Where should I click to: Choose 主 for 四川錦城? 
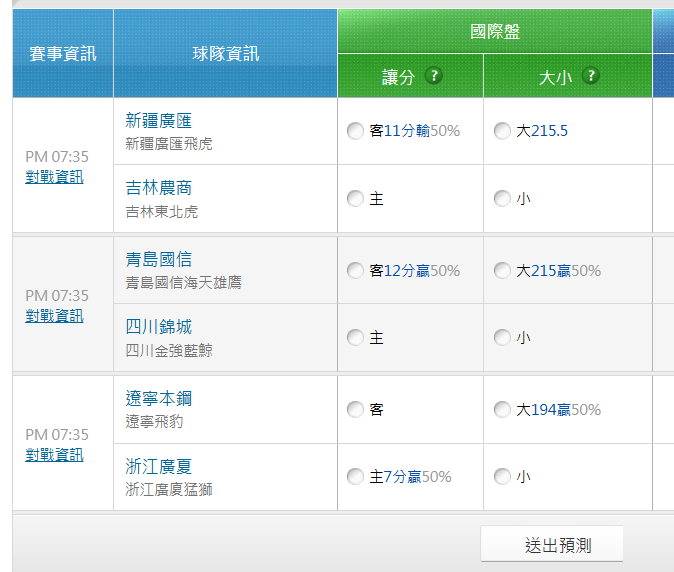(x=355, y=338)
